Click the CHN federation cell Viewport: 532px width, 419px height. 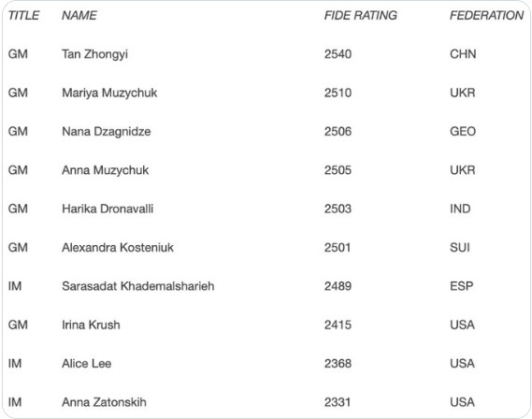(463, 54)
